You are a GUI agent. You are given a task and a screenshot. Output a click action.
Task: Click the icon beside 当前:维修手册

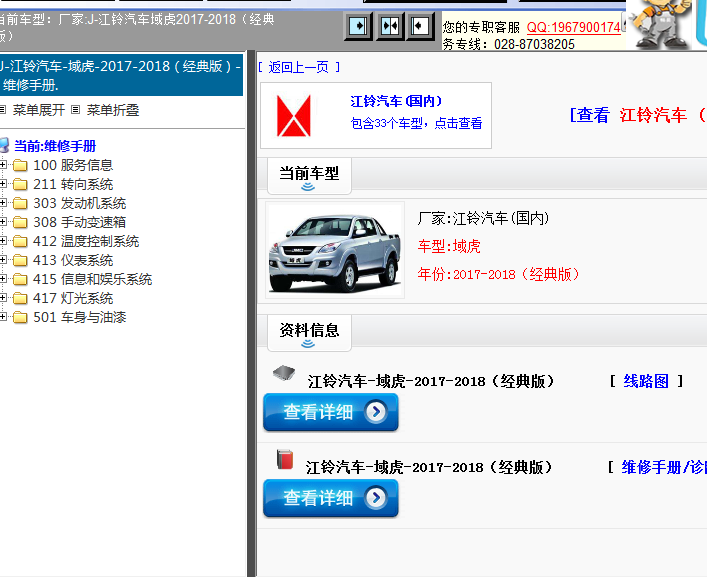tap(4, 146)
